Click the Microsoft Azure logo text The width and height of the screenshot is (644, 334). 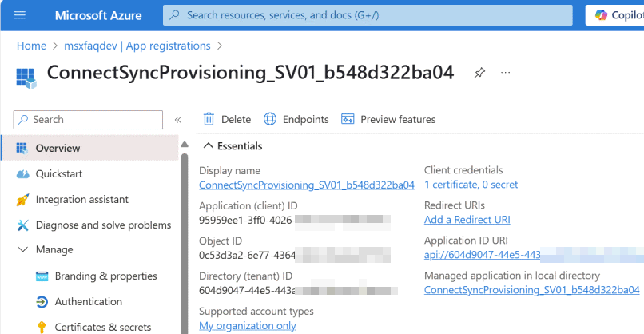(x=98, y=16)
